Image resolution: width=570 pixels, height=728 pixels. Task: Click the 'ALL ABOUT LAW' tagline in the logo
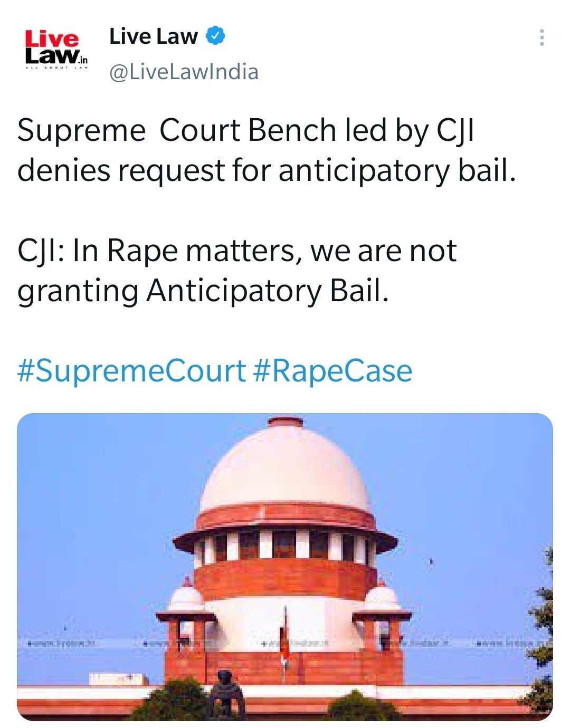click(56, 68)
